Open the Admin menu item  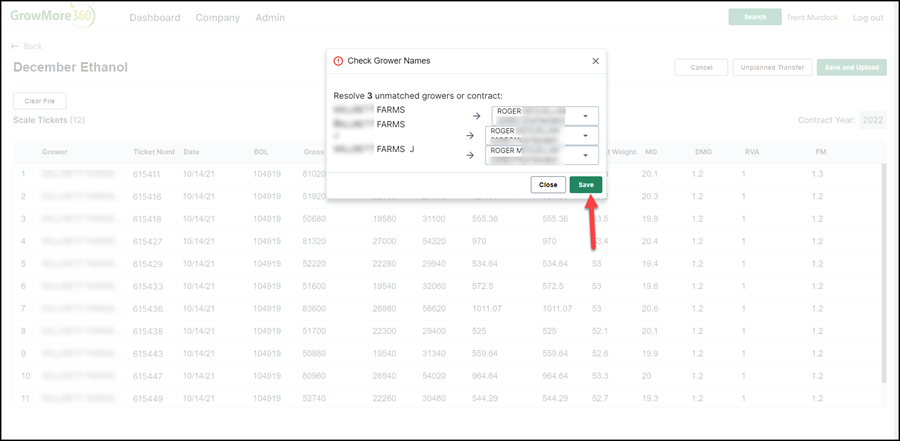[x=270, y=18]
